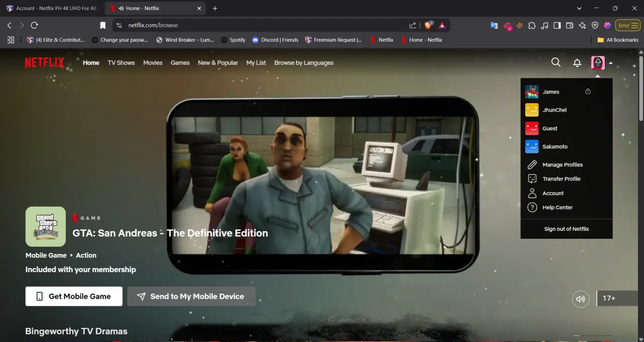Open All Bookmarks folder
The height and width of the screenshot is (342, 644).
618,40
